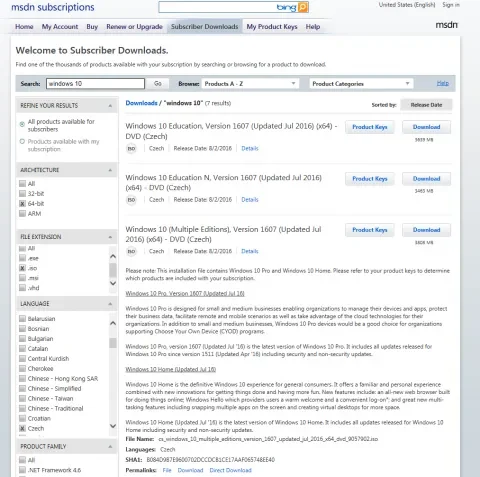Check the .vhd file extension box
Screen dimensions: 480x477
(x=22, y=288)
